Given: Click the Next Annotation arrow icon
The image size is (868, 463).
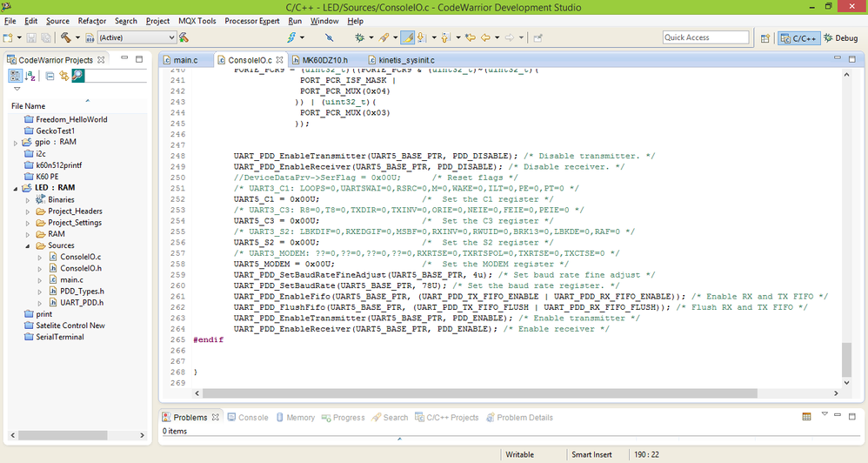Looking at the screenshot, I should (x=422, y=37).
